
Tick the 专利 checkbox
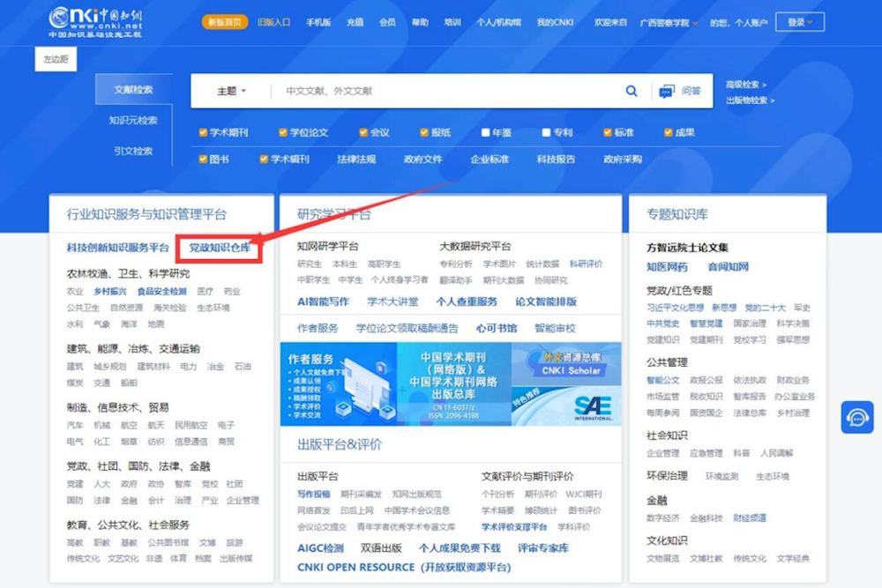[x=547, y=132]
